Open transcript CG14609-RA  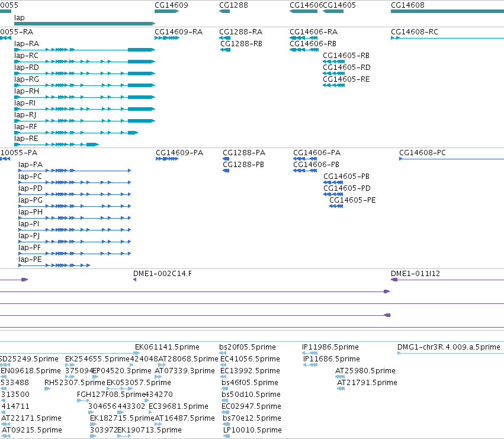[x=179, y=32]
